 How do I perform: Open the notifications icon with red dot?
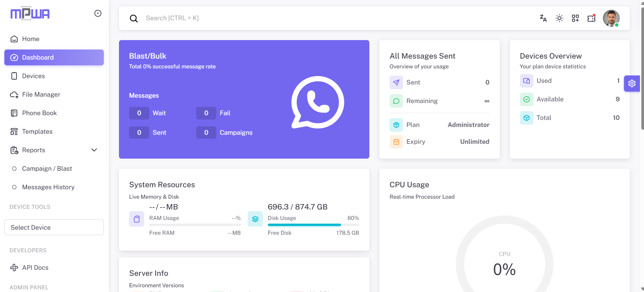pyautogui.click(x=591, y=18)
